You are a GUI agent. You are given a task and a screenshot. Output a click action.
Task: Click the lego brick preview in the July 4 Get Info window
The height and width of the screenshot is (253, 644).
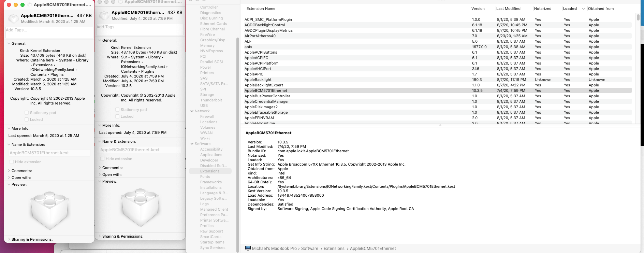pyautogui.click(x=140, y=207)
